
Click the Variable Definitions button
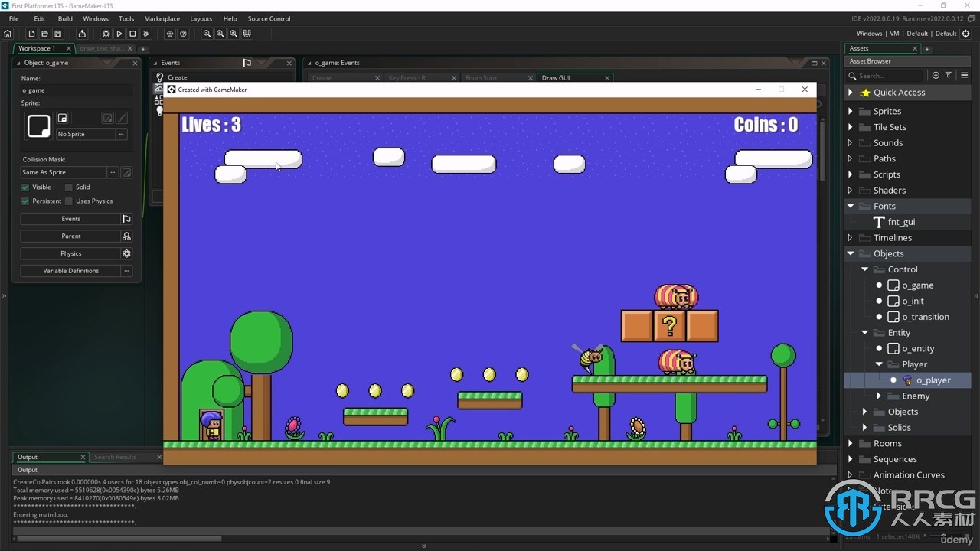tap(70, 271)
